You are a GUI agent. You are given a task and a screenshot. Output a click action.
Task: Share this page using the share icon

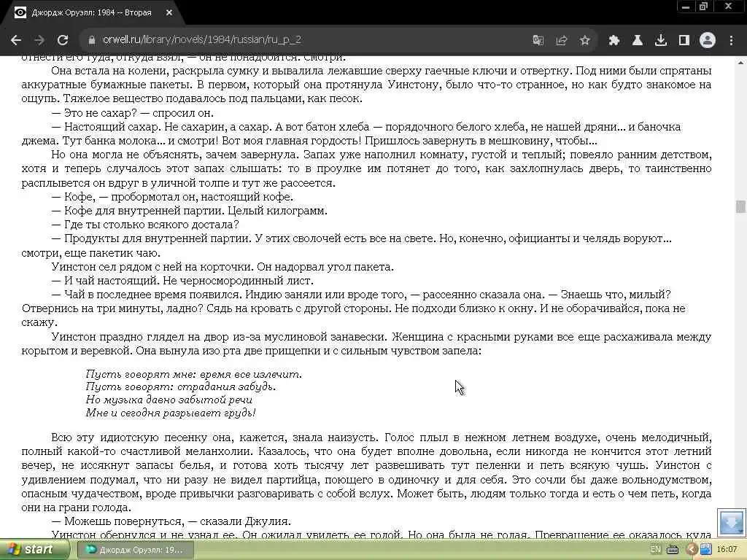[562, 41]
